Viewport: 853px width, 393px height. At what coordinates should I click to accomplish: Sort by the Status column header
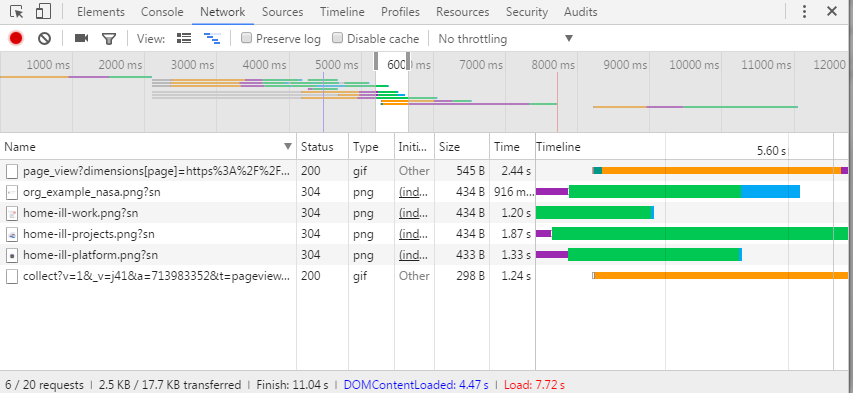pos(323,146)
